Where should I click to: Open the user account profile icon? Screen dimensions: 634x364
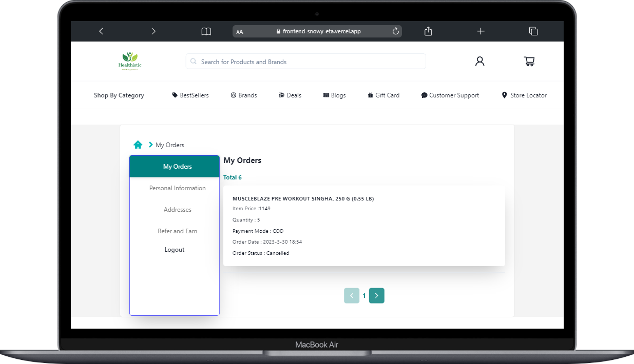pos(479,62)
